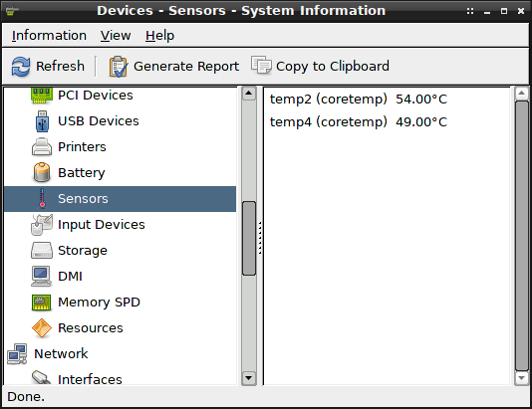
Task: Click the Generate Report clipboard icon
Action: (119, 67)
